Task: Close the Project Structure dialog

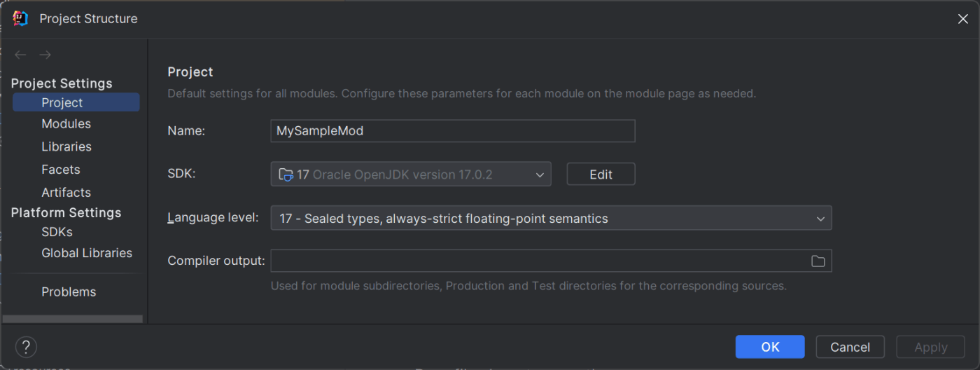Action: click(x=962, y=19)
